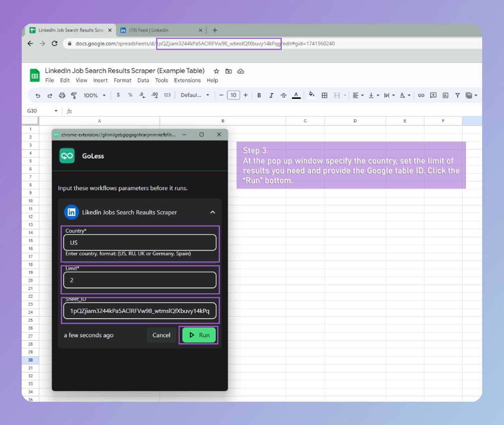Decrease font size button
This screenshot has width=504, height=425.
point(221,95)
